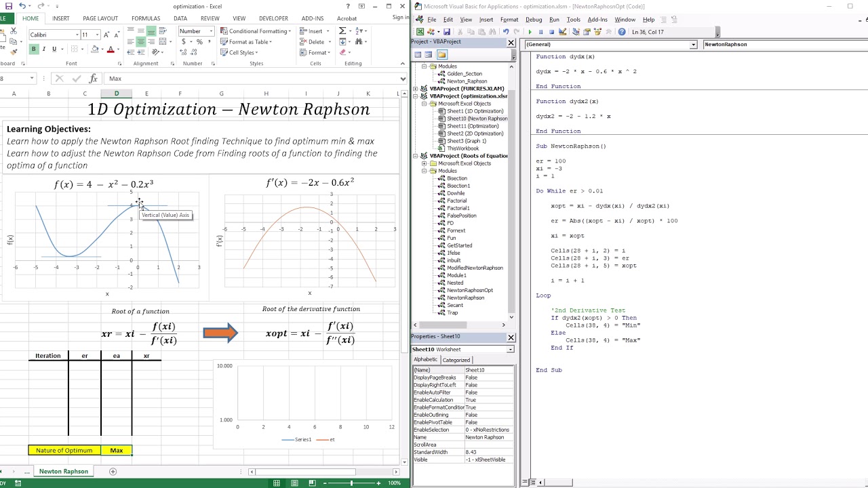
Task: Open the Number format dropdown
Action: coord(211,31)
